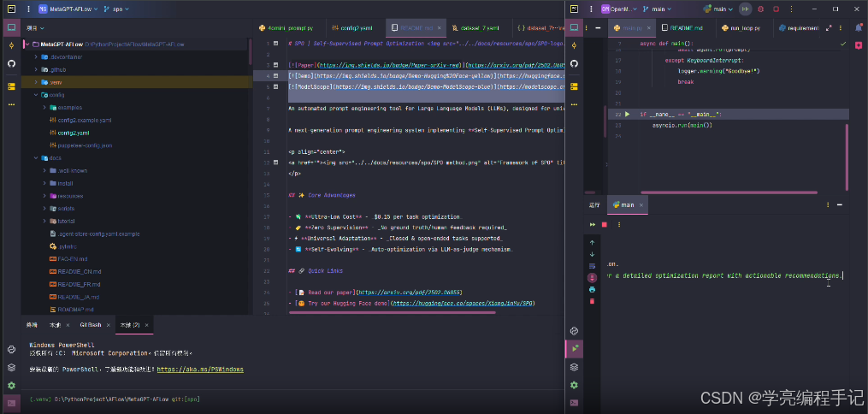This screenshot has height=414, width=868.
Task: Expand .devcontainer folder
Action: (36, 57)
